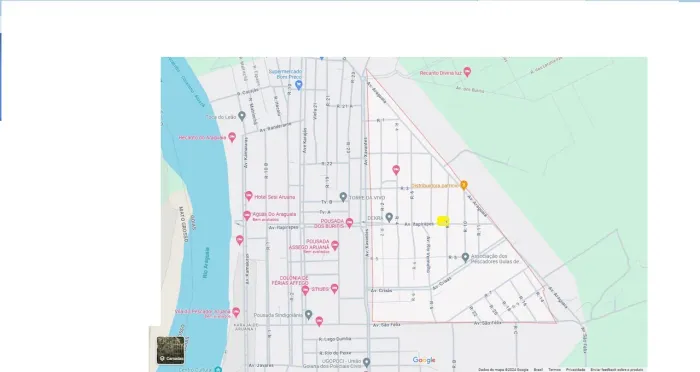The width and height of the screenshot is (700, 372).
Task: Open the Pousada Assego Aruanã pin
Action: (x=335, y=245)
